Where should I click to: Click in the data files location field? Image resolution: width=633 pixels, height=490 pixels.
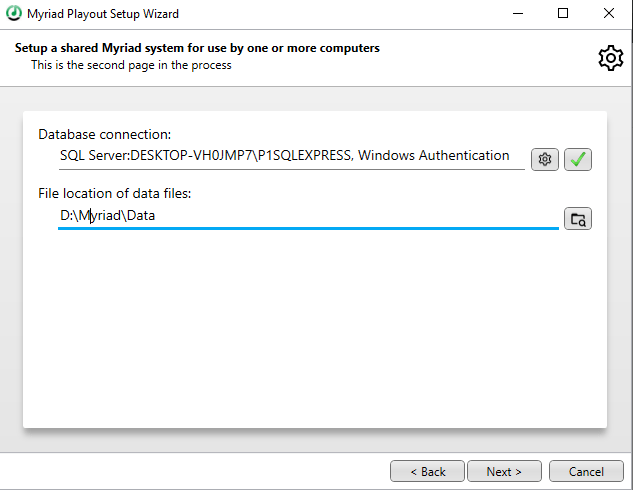tap(308, 216)
